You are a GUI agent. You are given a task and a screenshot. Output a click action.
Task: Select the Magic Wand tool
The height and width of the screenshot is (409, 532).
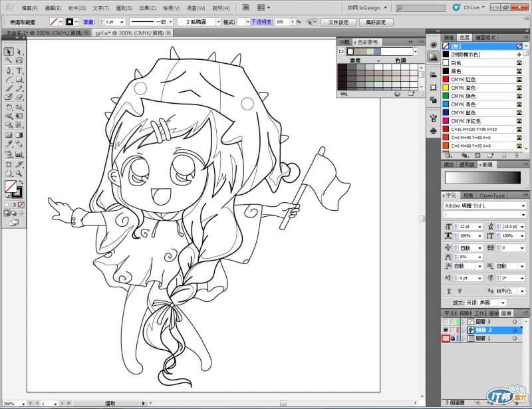click(9, 61)
